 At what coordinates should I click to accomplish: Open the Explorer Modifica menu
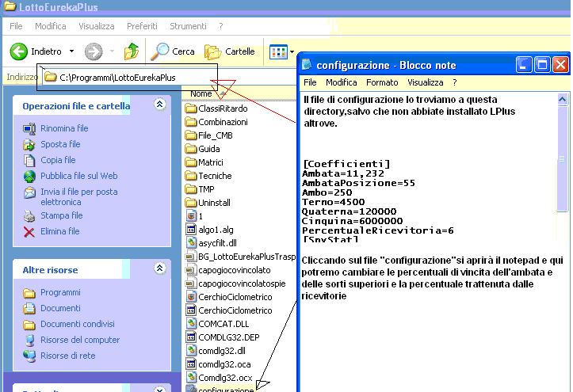coord(51,26)
